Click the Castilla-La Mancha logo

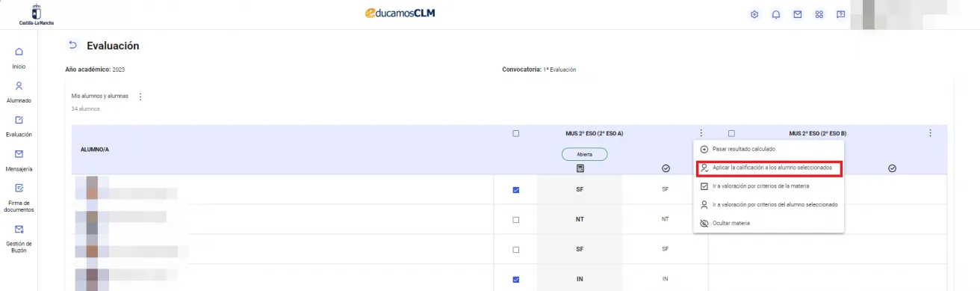click(x=36, y=14)
